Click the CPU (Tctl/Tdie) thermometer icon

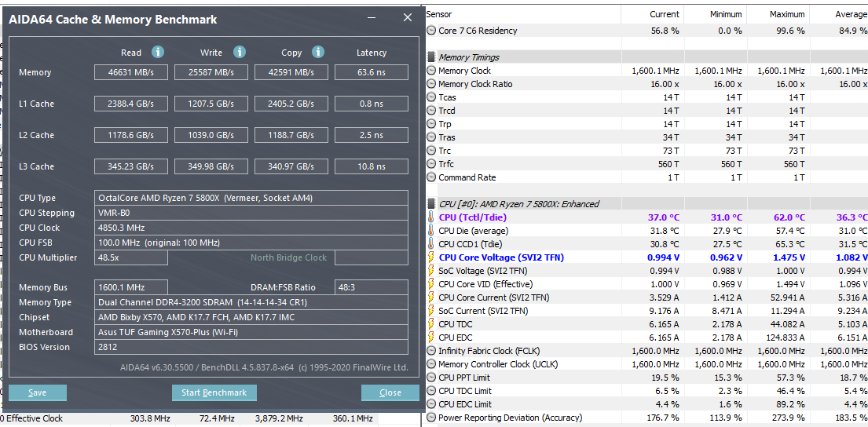pyautogui.click(x=431, y=217)
